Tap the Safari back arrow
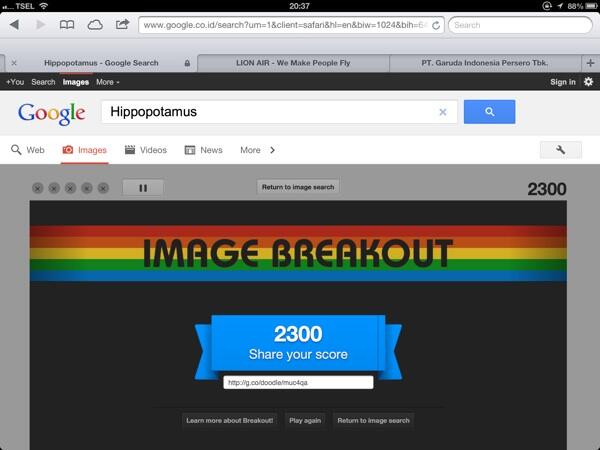Screen dimensions: 600x450 15,25
